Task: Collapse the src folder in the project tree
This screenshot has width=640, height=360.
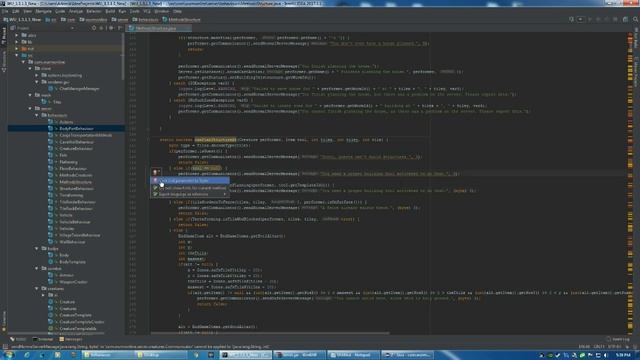Action: [x=17, y=55]
